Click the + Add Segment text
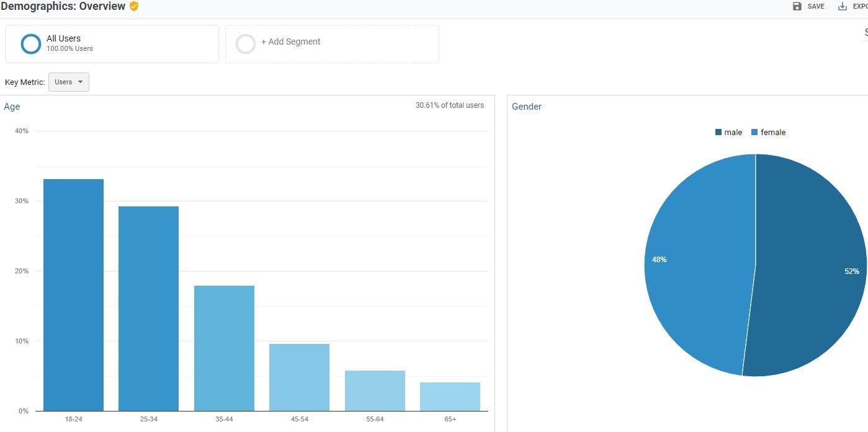The width and height of the screenshot is (868, 432). [x=290, y=42]
